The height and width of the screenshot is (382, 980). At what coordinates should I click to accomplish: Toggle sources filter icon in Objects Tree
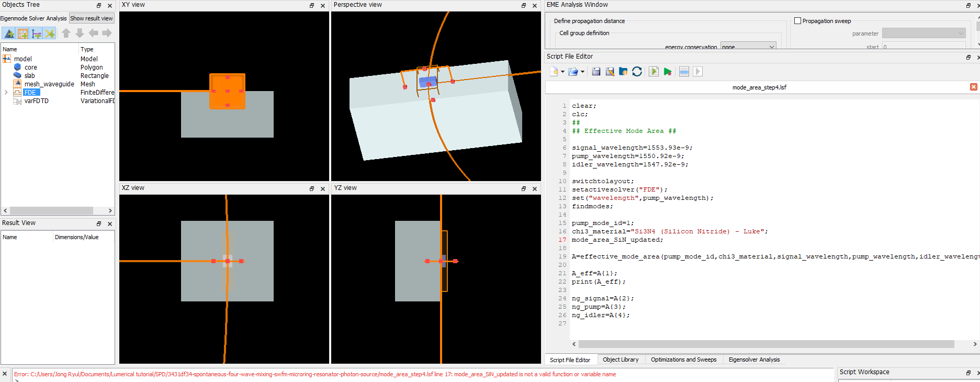point(36,33)
